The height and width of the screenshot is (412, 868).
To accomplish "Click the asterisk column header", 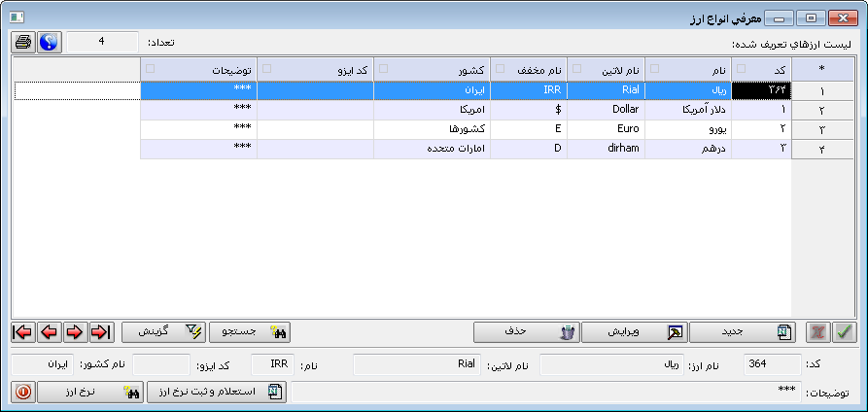I will tap(822, 69).
